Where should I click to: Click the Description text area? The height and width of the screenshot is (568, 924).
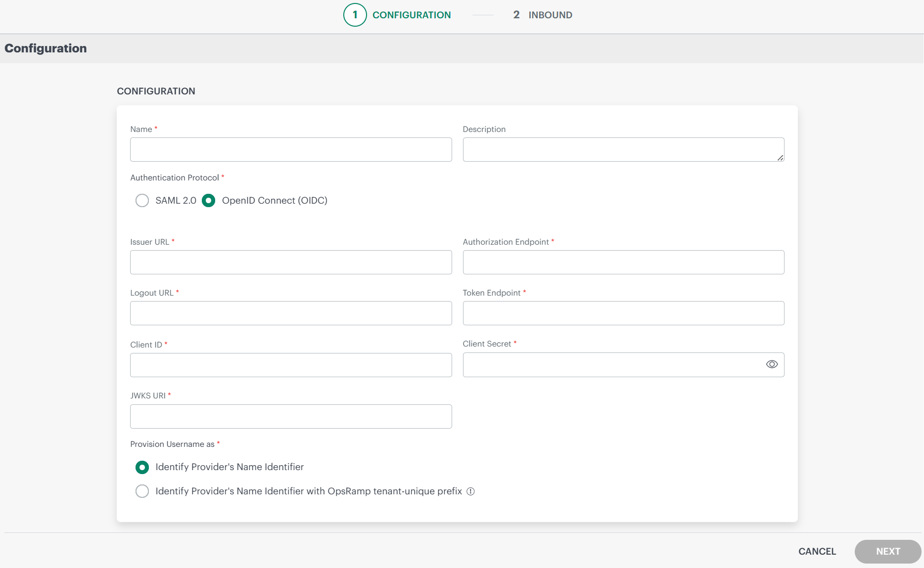click(623, 149)
